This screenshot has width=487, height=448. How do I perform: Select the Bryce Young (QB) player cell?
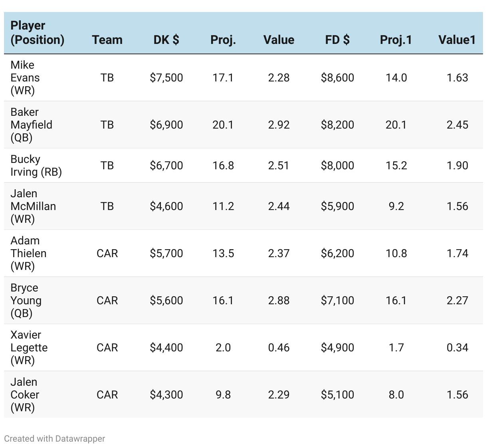(26, 300)
